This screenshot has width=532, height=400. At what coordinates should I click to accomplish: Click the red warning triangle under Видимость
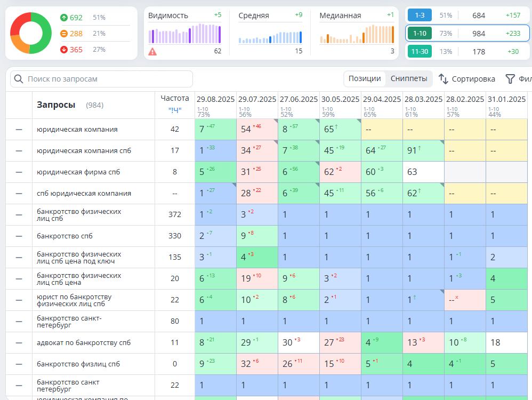coord(152,52)
